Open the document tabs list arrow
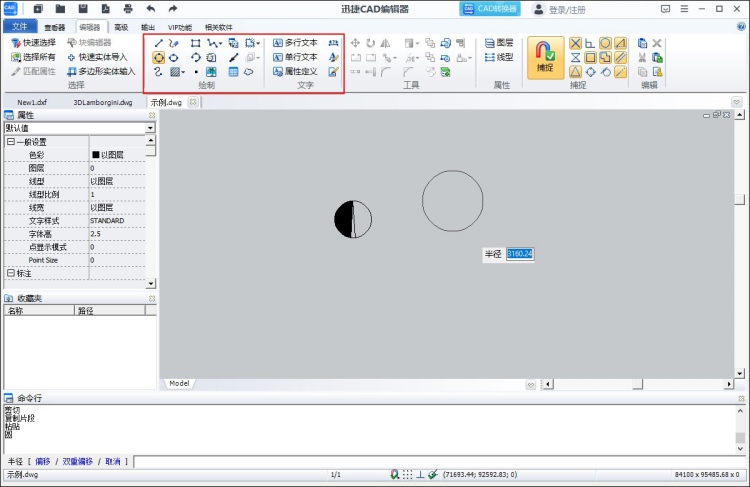Image resolution: width=750 pixels, height=487 pixels. 736,102
